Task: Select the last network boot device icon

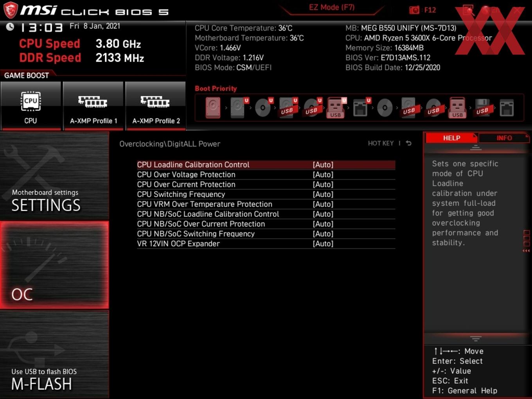Action: tap(507, 108)
